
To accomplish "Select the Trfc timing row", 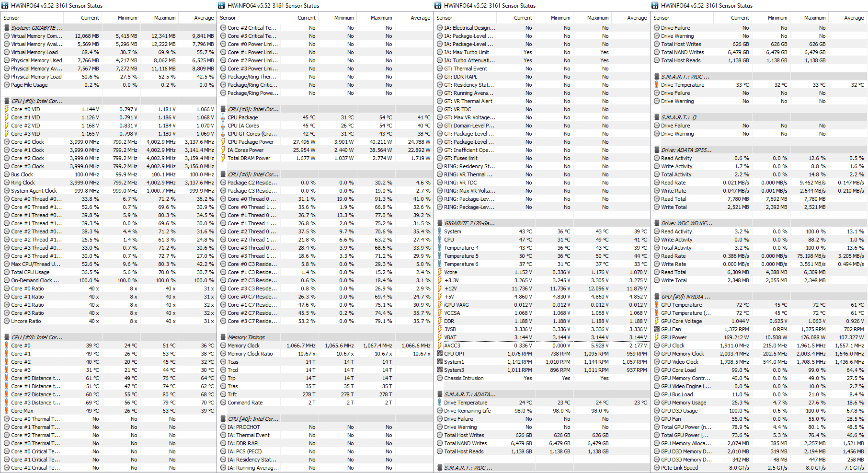I will (x=325, y=394).
